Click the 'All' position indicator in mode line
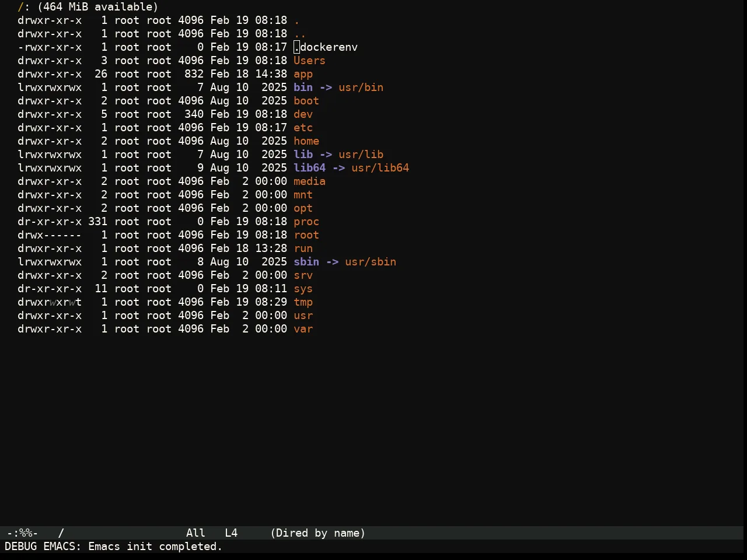The width and height of the screenshot is (747, 560). click(x=196, y=533)
